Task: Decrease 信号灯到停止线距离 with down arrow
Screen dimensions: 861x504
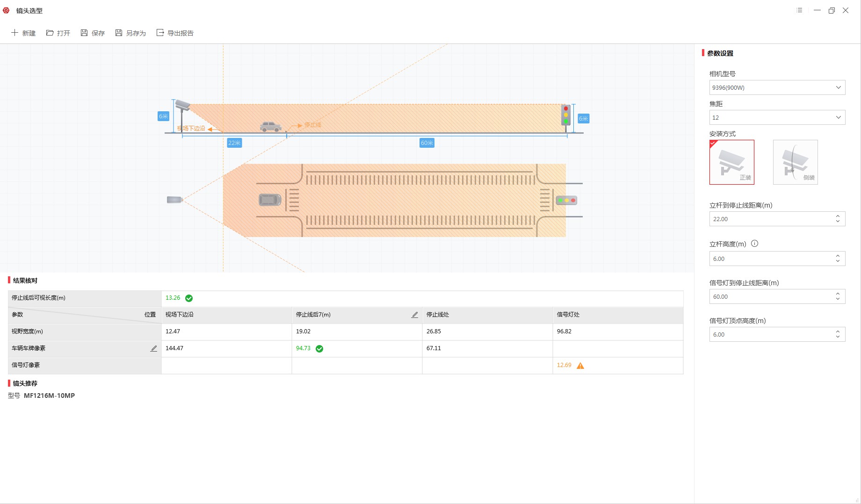Action: click(838, 299)
